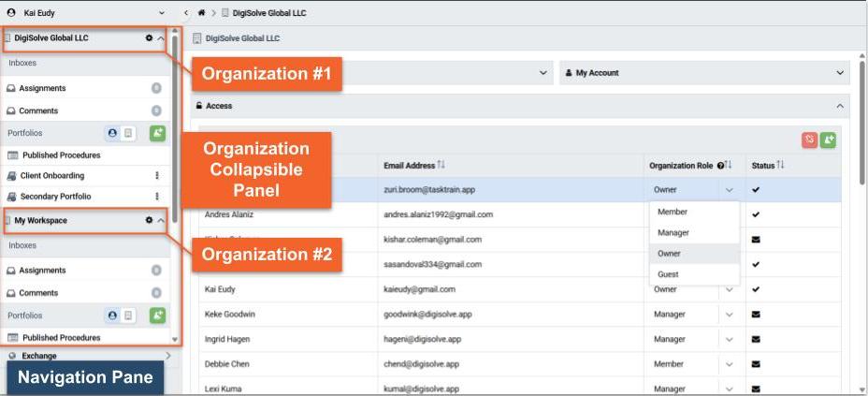The width and height of the screenshot is (868, 396).
Task: Click the green add user button
Action: tap(828, 139)
